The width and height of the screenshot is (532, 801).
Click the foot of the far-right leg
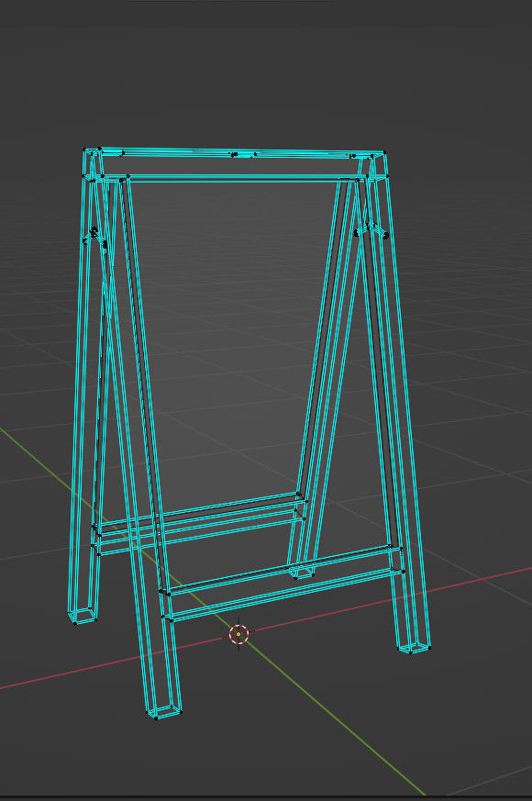414,647
